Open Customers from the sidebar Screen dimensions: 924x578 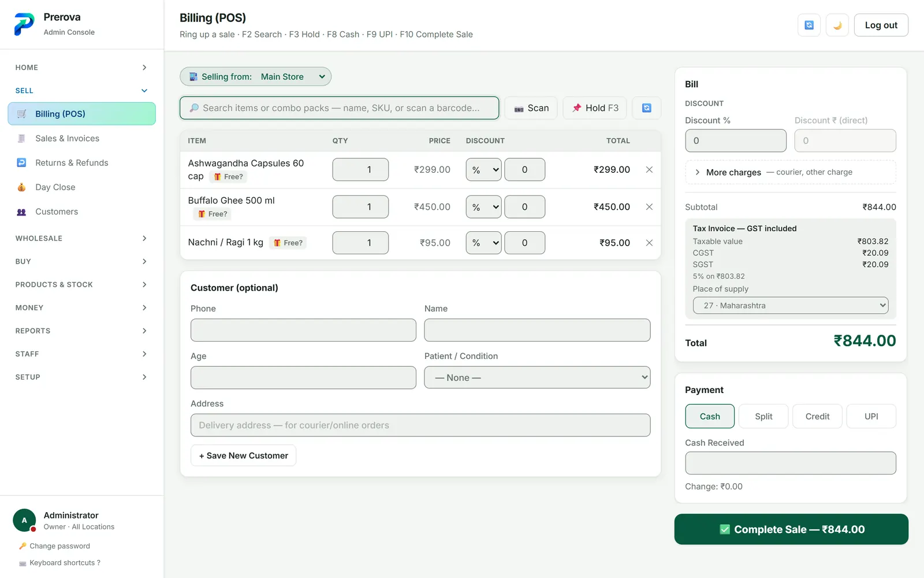[x=82, y=212]
